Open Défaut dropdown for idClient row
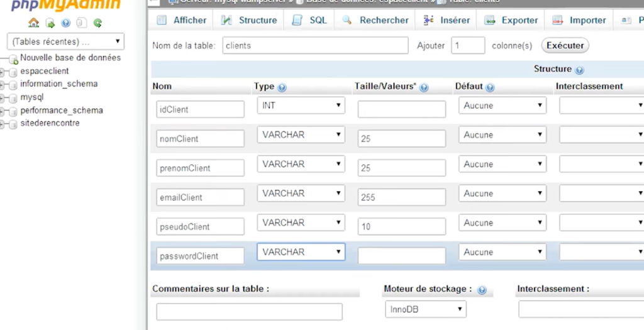 [x=502, y=106]
